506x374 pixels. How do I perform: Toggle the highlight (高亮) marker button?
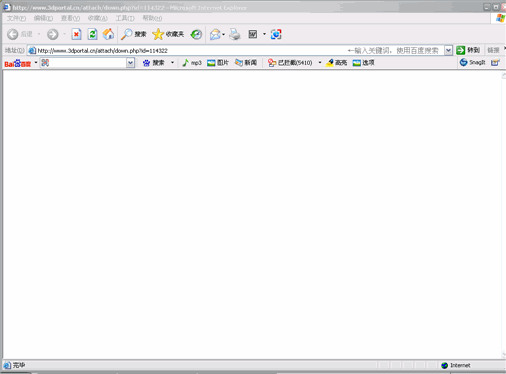[x=336, y=63]
